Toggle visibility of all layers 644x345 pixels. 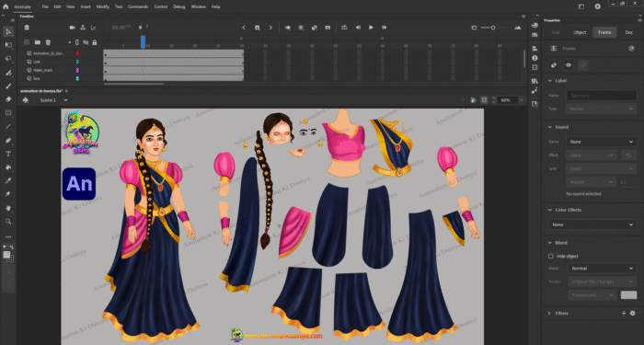click(x=86, y=42)
